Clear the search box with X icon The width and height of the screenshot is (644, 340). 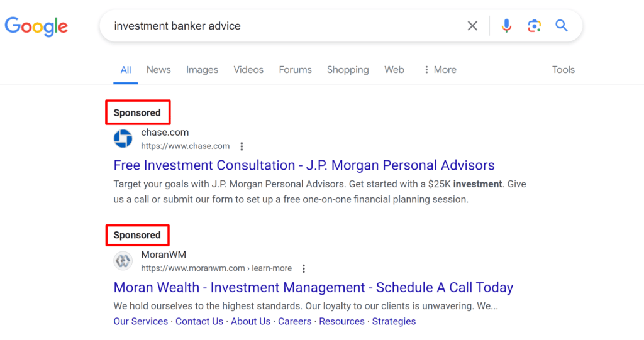coord(472,26)
